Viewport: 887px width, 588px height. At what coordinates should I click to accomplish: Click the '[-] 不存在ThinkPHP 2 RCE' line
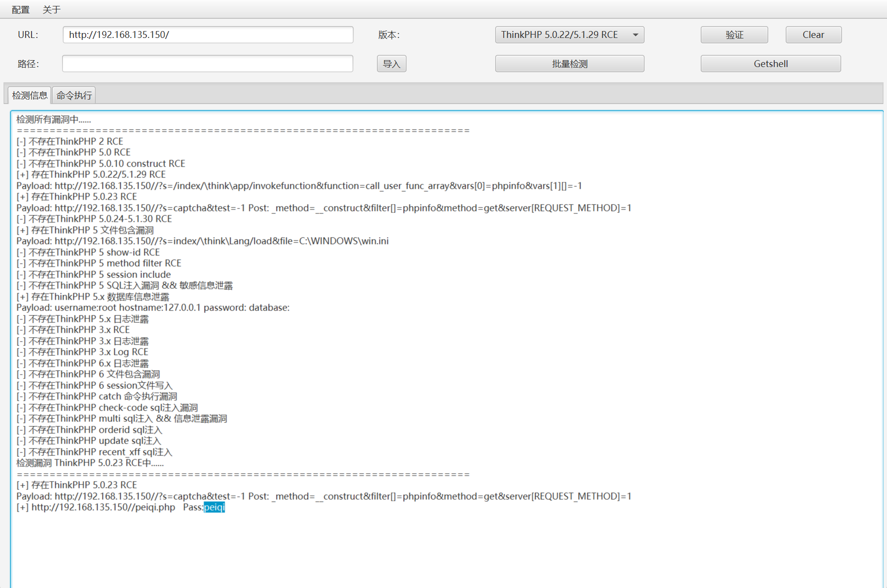(x=70, y=141)
